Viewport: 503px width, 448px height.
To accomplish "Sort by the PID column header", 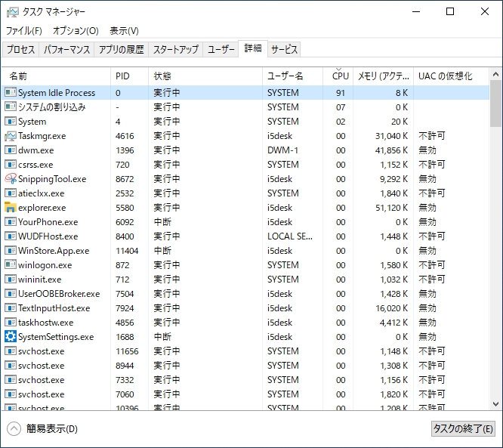I will pyautogui.click(x=130, y=76).
